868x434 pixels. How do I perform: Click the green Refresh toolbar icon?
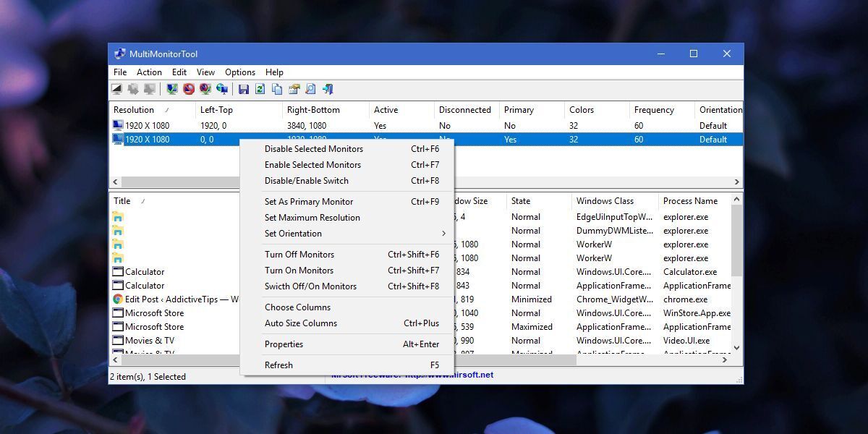(260, 89)
